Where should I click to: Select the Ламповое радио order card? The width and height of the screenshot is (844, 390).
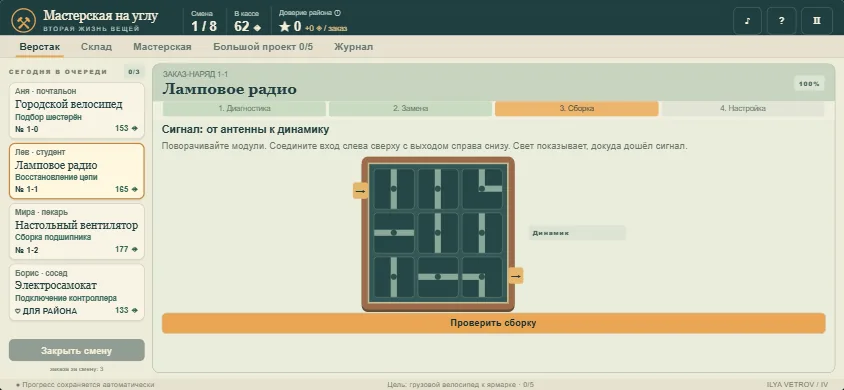pyautogui.click(x=77, y=171)
